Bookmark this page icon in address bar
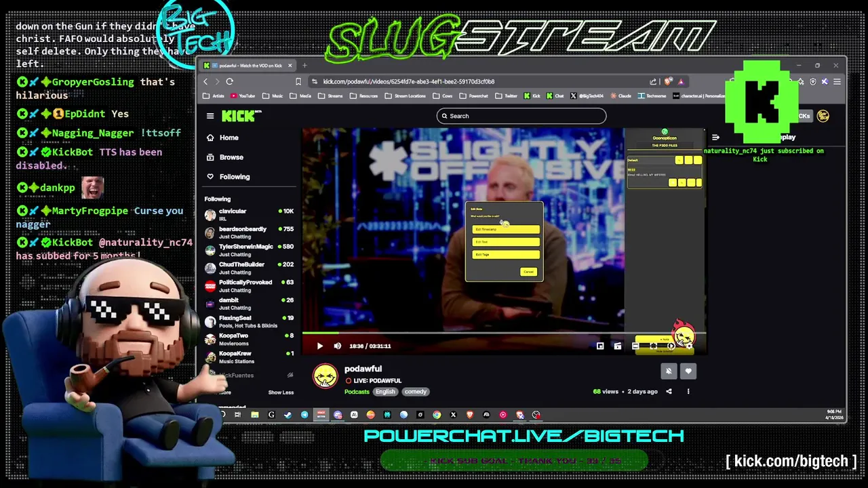The height and width of the screenshot is (488, 868). pos(298,81)
